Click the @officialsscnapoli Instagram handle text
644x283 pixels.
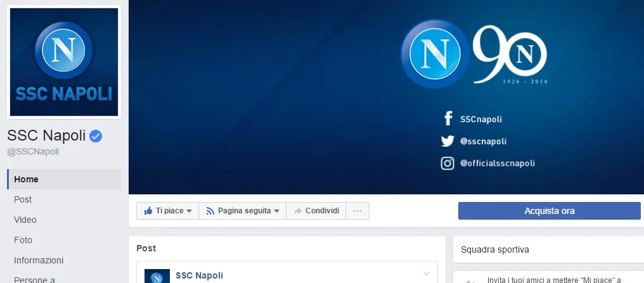498,163
